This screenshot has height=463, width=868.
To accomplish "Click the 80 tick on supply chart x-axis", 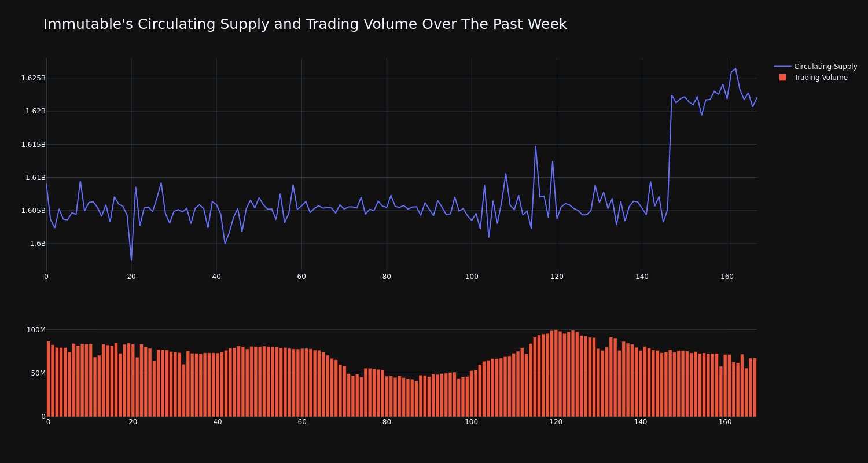I will point(387,277).
